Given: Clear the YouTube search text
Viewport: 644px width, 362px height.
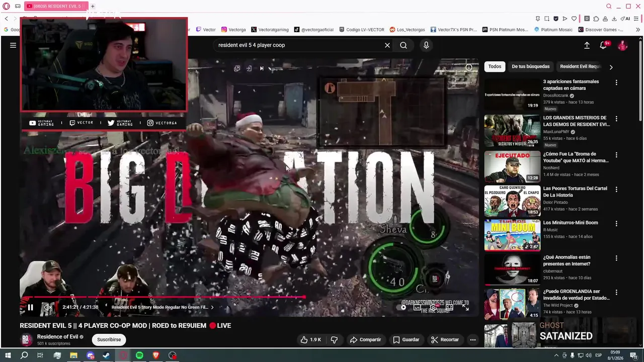Looking at the screenshot, I should (x=387, y=45).
